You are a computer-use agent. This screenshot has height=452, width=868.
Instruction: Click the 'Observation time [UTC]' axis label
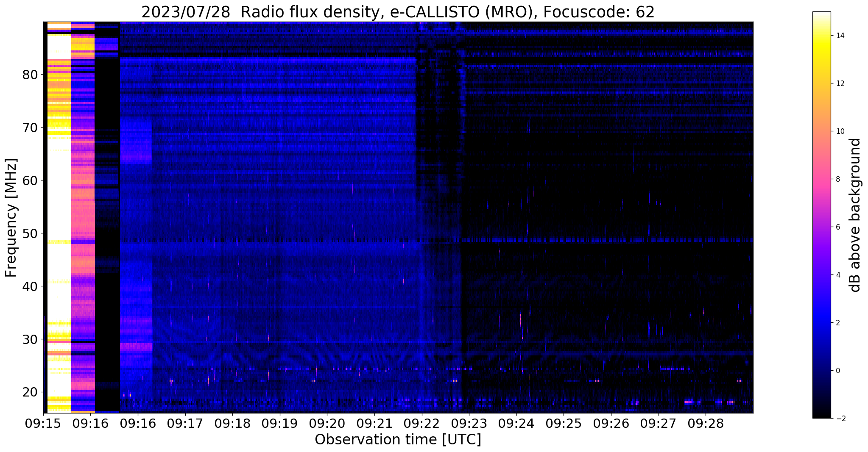(x=398, y=440)
